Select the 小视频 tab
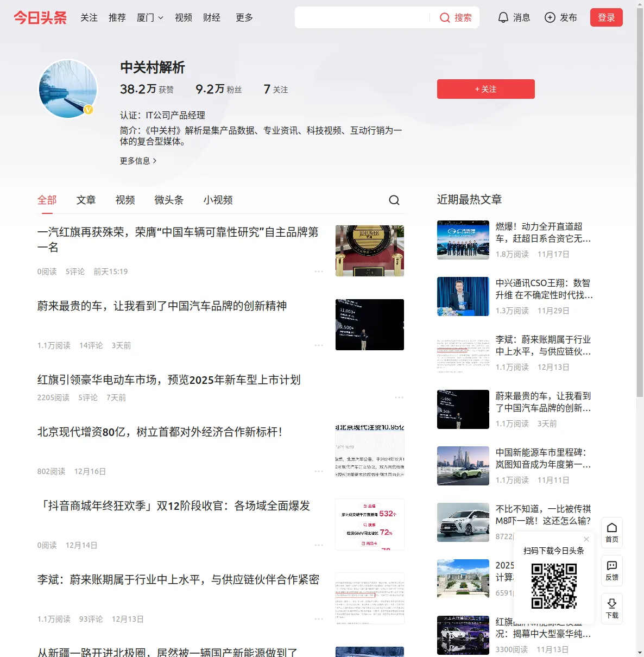644x657 pixels. tap(218, 200)
